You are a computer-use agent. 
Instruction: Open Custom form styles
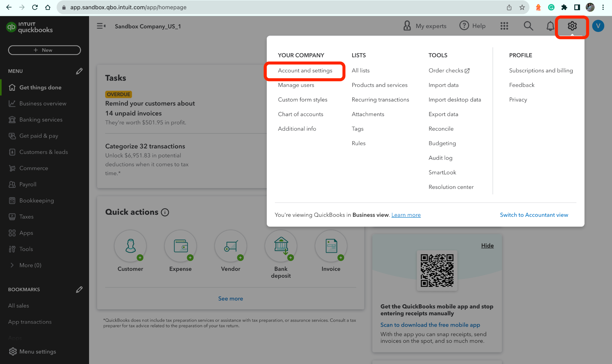[x=303, y=100]
